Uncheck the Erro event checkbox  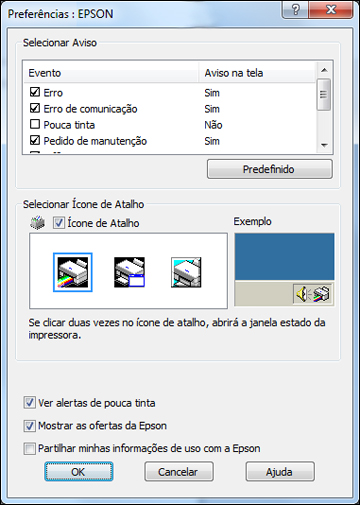click(35, 92)
